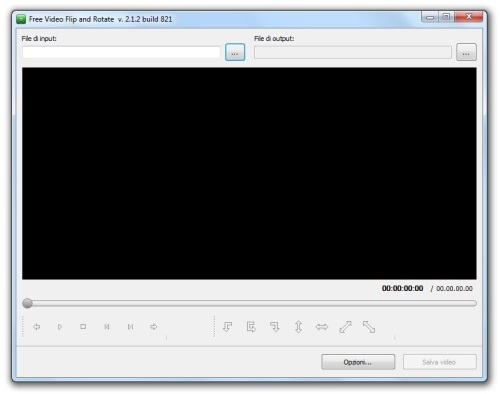
Task: Rotate video 90° left with the down-left arrow icon
Action: (228, 327)
